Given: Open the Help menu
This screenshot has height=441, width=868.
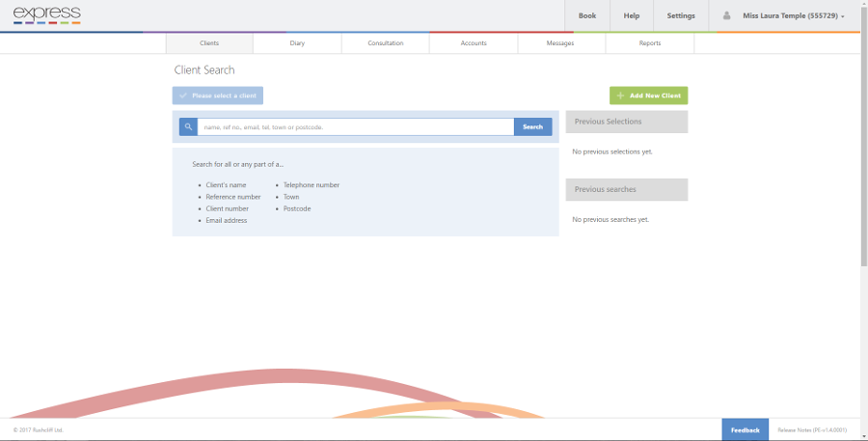Looking at the screenshot, I should pos(632,15).
